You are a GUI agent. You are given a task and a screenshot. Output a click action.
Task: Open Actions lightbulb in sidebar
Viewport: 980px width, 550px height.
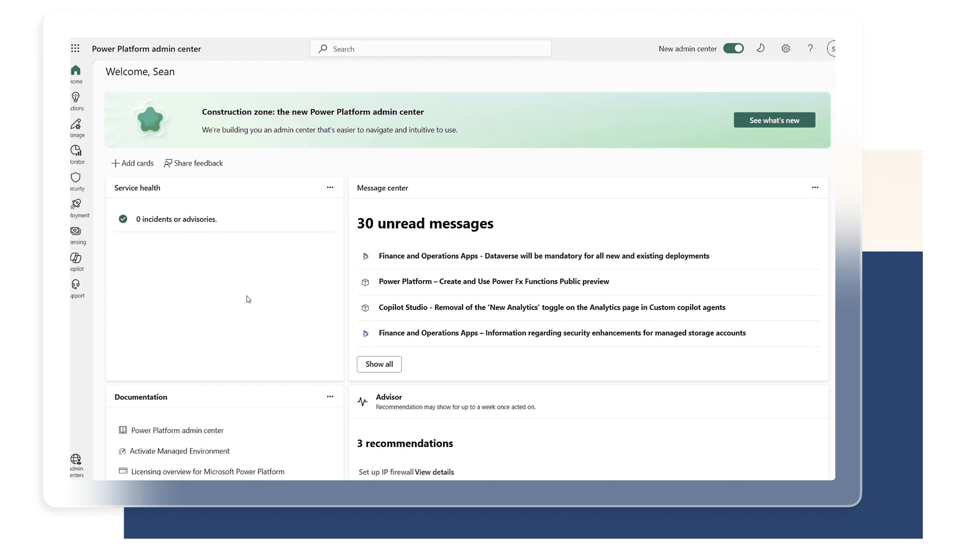[x=76, y=101]
